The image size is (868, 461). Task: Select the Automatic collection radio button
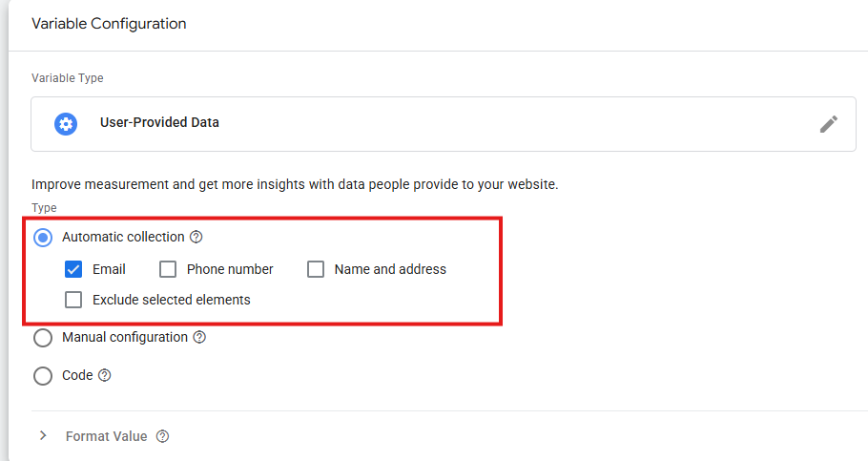[43, 237]
